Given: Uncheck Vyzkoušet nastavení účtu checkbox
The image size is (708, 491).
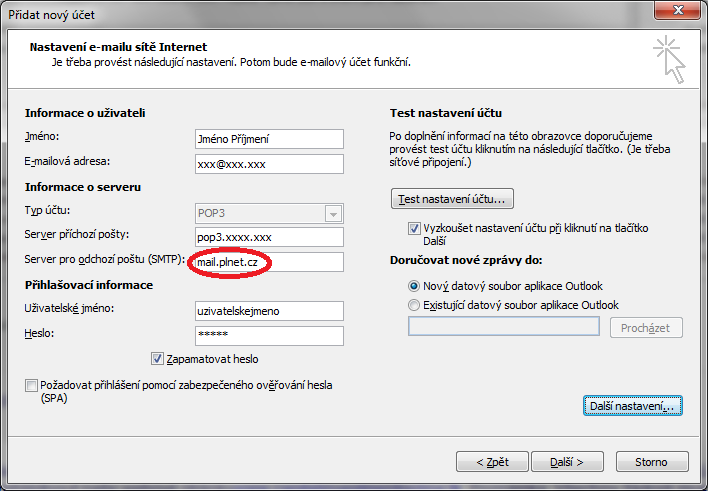Looking at the screenshot, I should (x=415, y=229).
